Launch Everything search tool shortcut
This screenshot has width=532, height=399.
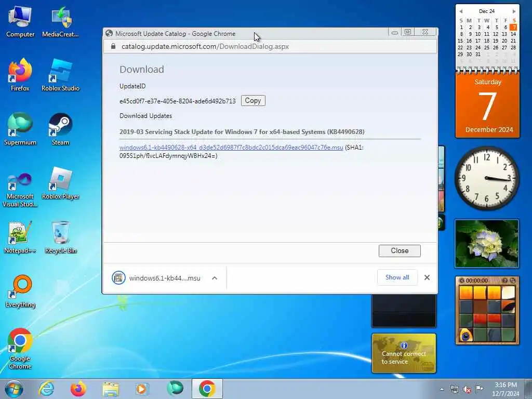(20, 291)
